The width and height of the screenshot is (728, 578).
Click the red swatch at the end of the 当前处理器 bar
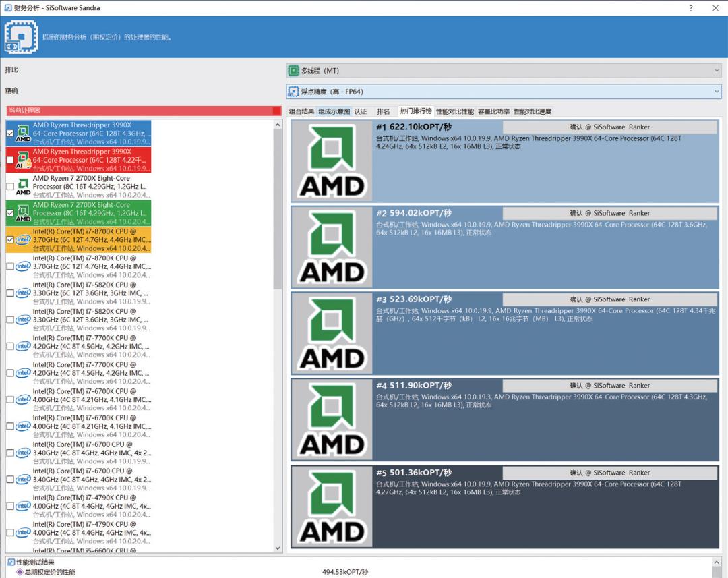pos(277,111)
